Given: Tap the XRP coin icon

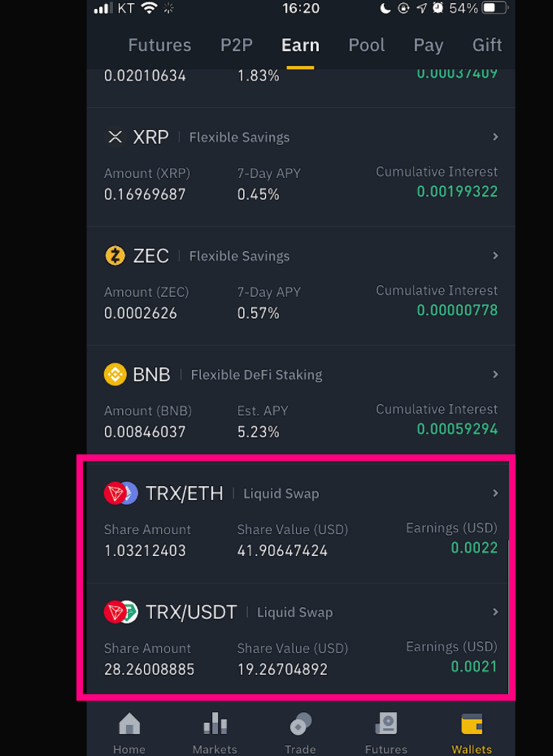Looking at the screenshot, I should click(x=115, y=137).
